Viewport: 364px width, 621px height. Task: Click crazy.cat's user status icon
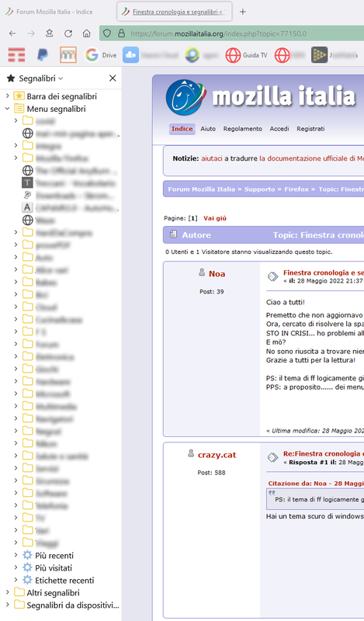tap(191, 453)
